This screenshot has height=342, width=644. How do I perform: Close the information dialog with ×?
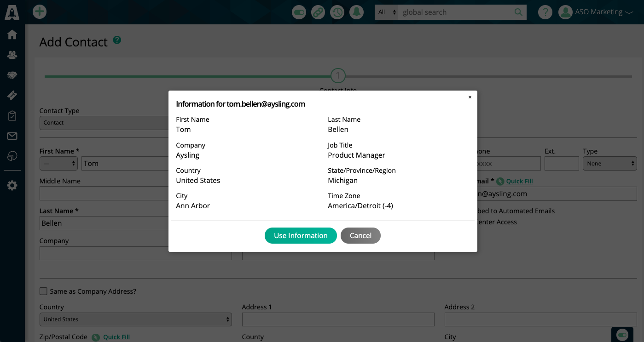coord(470,97)
